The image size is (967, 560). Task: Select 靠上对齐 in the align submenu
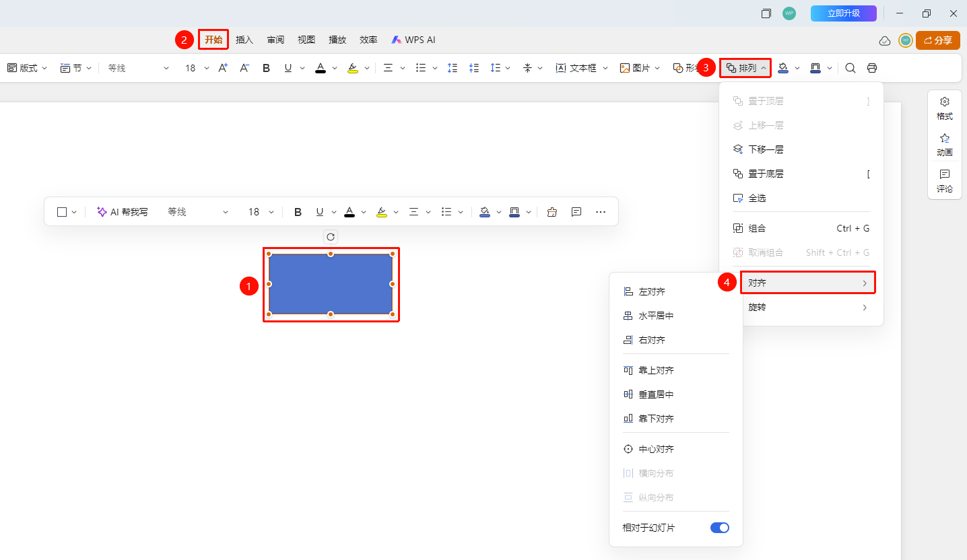676,370
